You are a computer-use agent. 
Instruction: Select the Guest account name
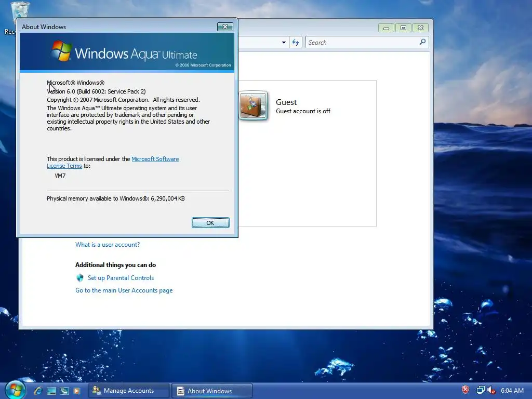coord(286,102)
